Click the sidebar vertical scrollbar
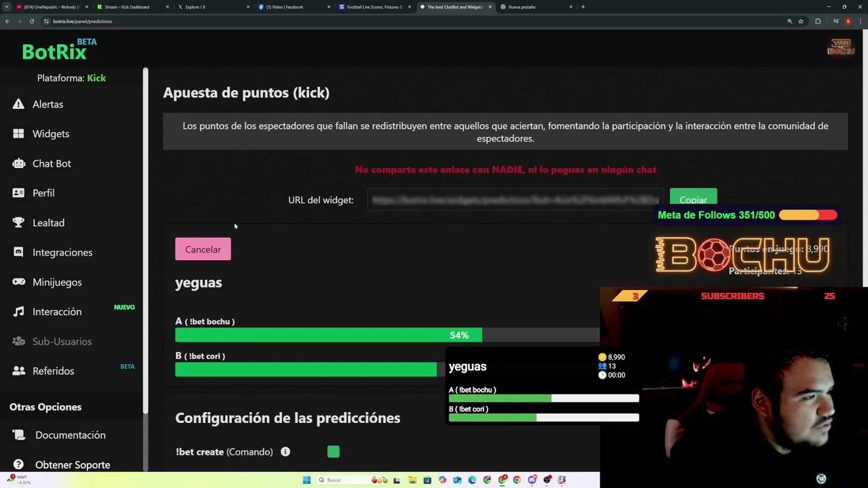The height and width of the screenshot is (488, 868). click(x=145, y=241)
